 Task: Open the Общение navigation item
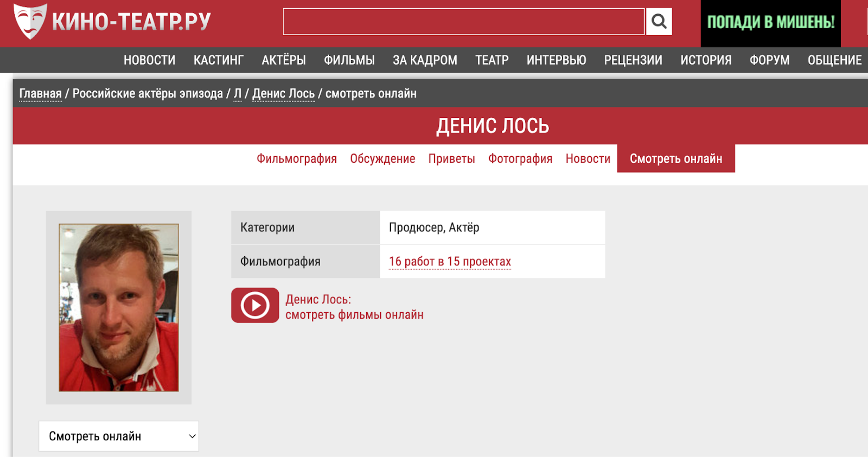835,60
